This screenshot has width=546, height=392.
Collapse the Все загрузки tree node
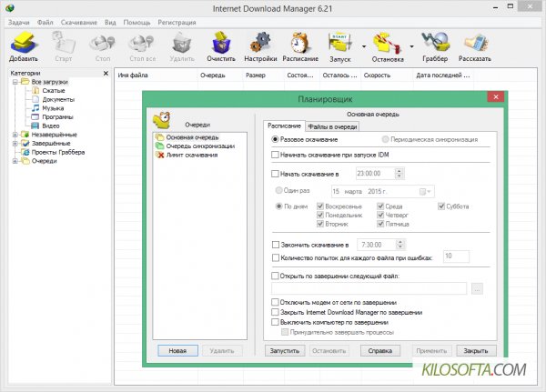pos(15,82)
